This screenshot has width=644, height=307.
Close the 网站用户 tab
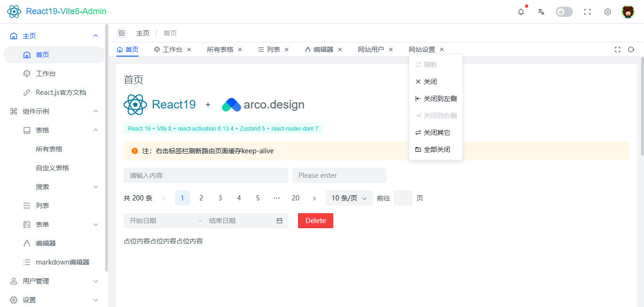(x=391, y=50)
